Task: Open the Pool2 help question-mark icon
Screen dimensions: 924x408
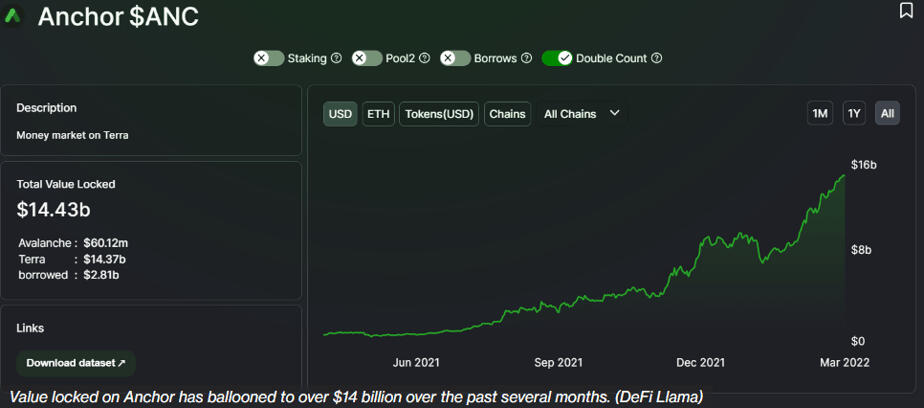Action: pyautogui.click(x=424, y=58)
